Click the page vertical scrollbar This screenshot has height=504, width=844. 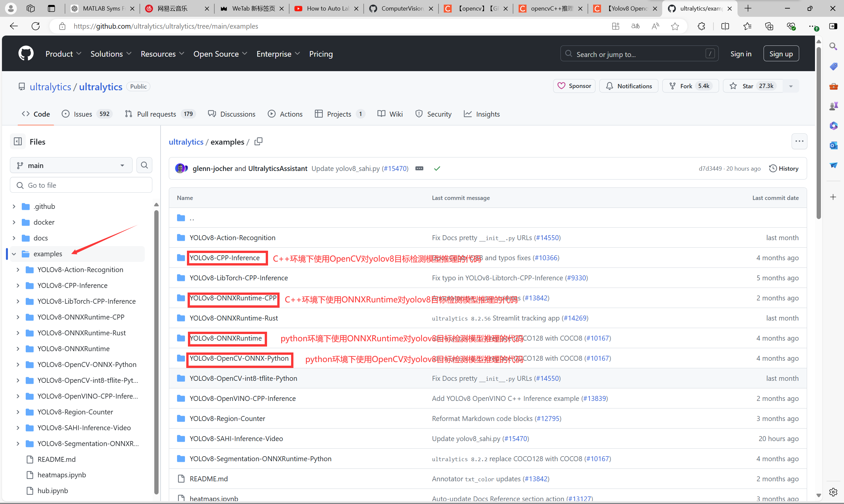click(x=819, y=132)
